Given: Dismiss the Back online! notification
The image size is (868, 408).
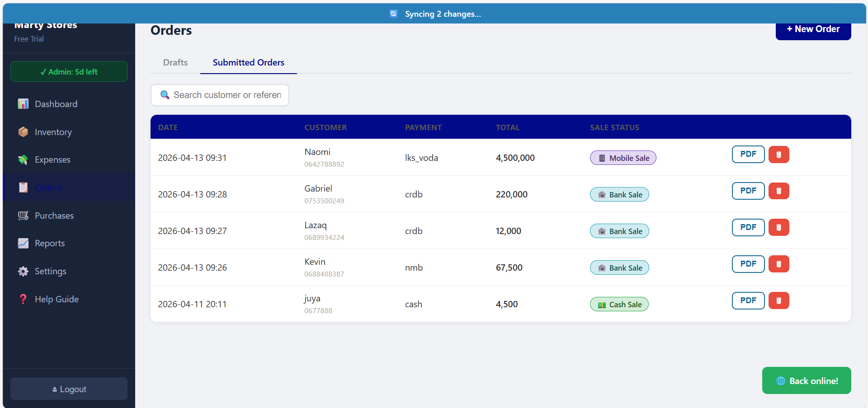Looking at the screenshot, I should pyautogui.click(x=807, y=380).
